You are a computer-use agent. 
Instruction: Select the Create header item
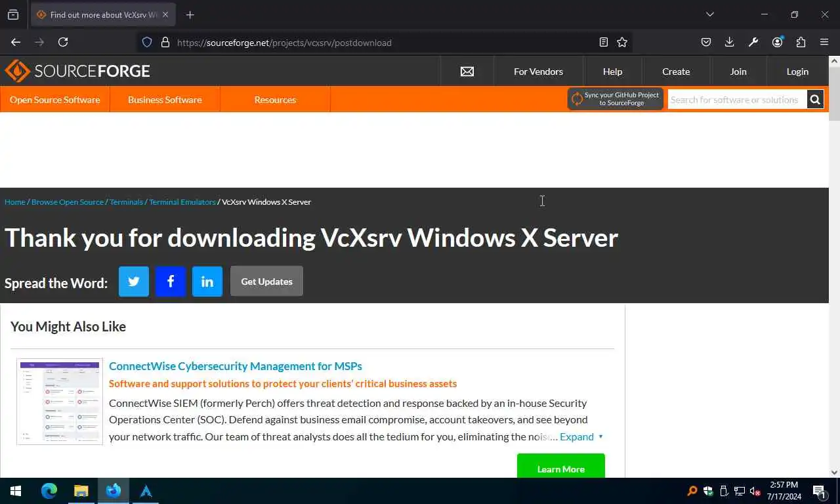point(676,72)
